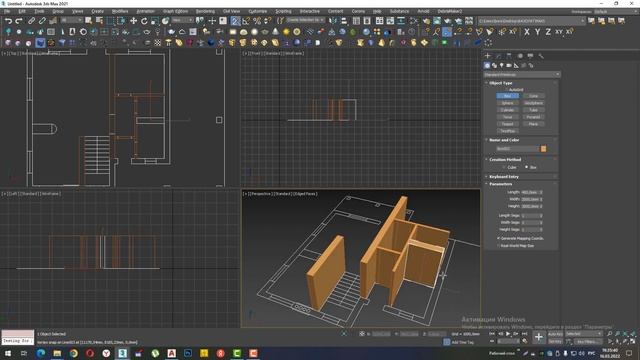640x360 pixels.
Task: Click the Height Segs value field
Action: (530, 229)
